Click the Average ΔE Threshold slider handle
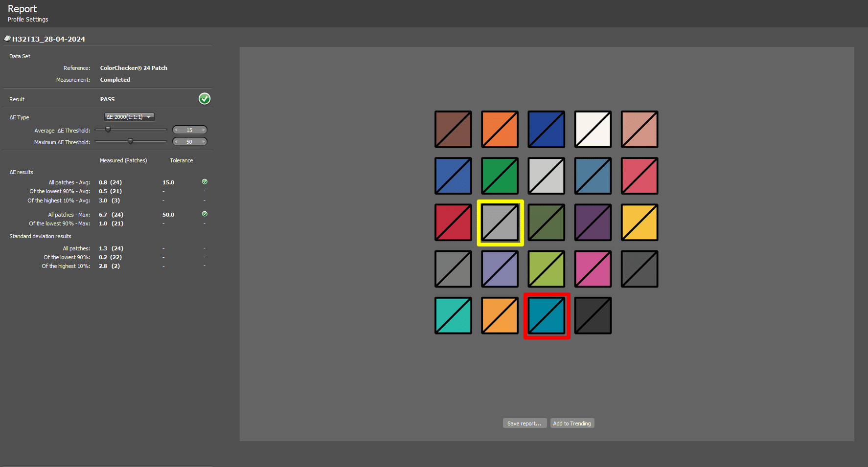The image size is (868, 467). pos(108,130)
